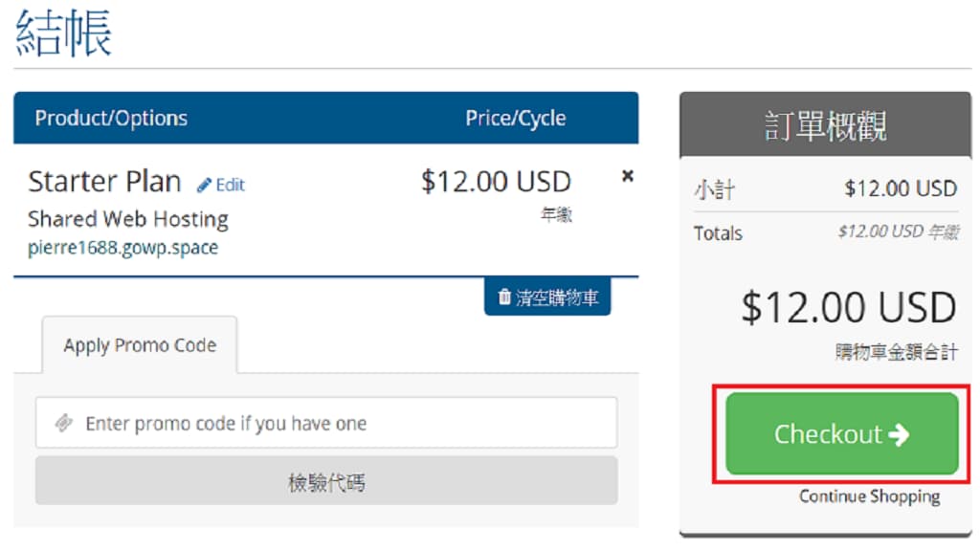Click the arrow icon on Checkout
Viewport: 980px width, 551px height.
tap(899, 434)
